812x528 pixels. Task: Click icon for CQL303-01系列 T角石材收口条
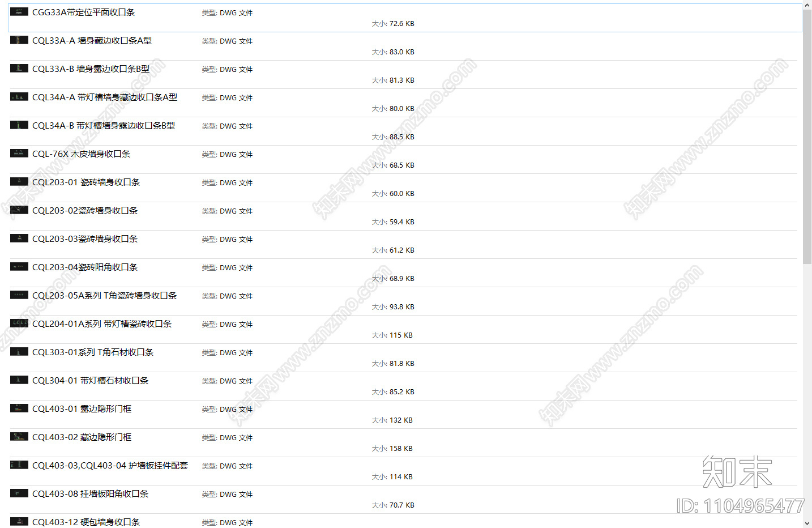(x=19, y=352)
